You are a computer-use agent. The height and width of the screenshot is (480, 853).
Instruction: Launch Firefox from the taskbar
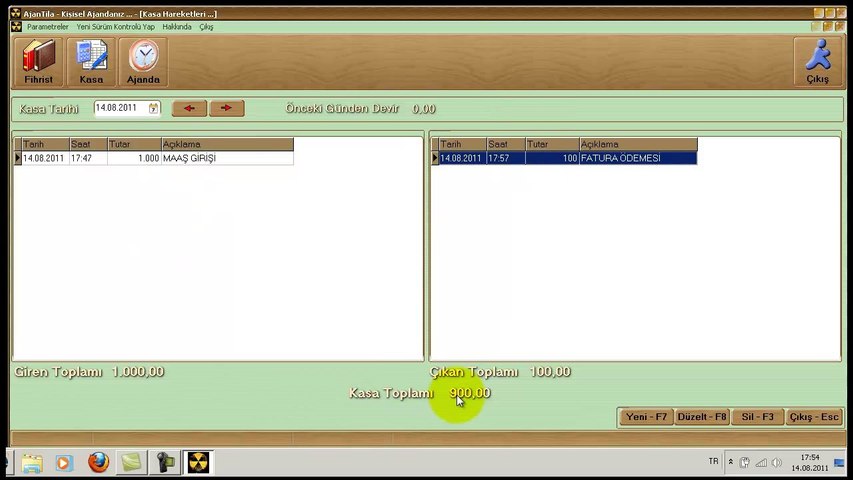(x=98, y=463)
